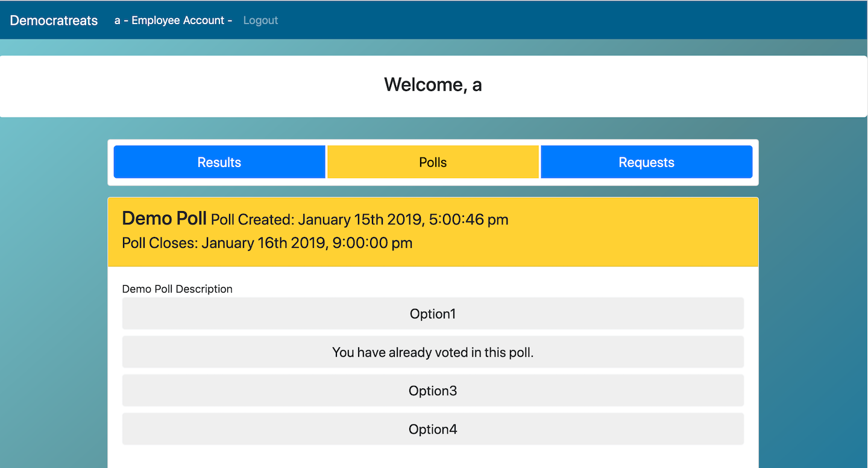Click the Democratreats brand link

click(54, 21)
